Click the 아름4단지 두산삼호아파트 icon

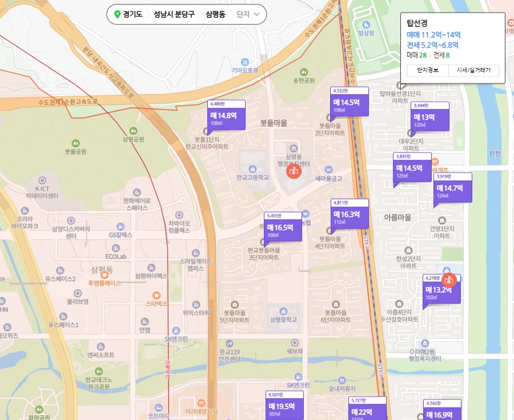point(399,303)
